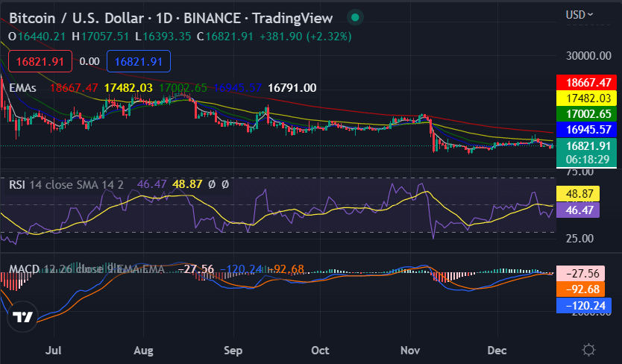Viewport: 622px width, 364px height.
Task: Click the red sell price 16821.91 button
Action: click(x=40, y=61)
